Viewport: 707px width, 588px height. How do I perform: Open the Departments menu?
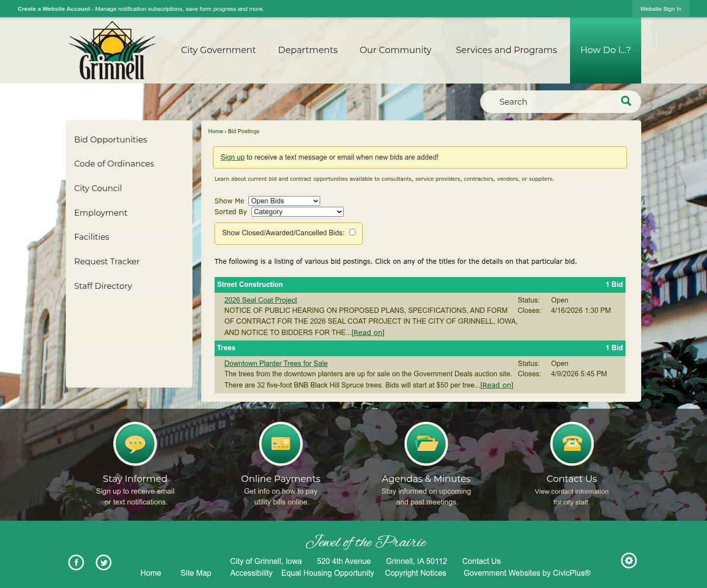pyautogui.click(x=308, y=50)
